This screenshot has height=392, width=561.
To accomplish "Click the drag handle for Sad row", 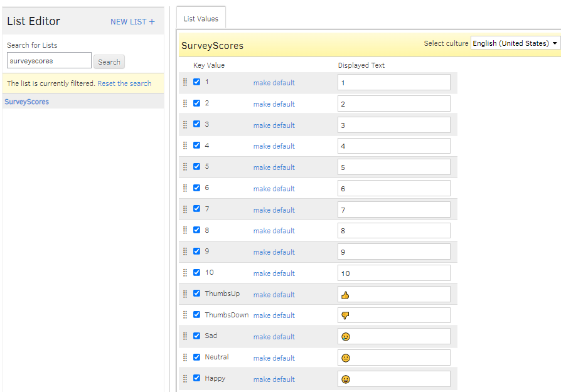I will (x=184, y=336).
